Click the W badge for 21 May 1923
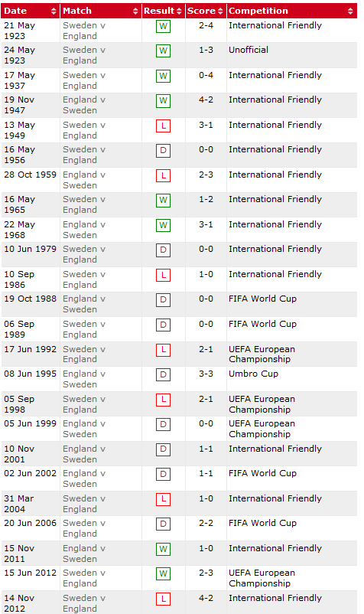The height and width of the screenshot is (614, 364). tap(163, 26)
